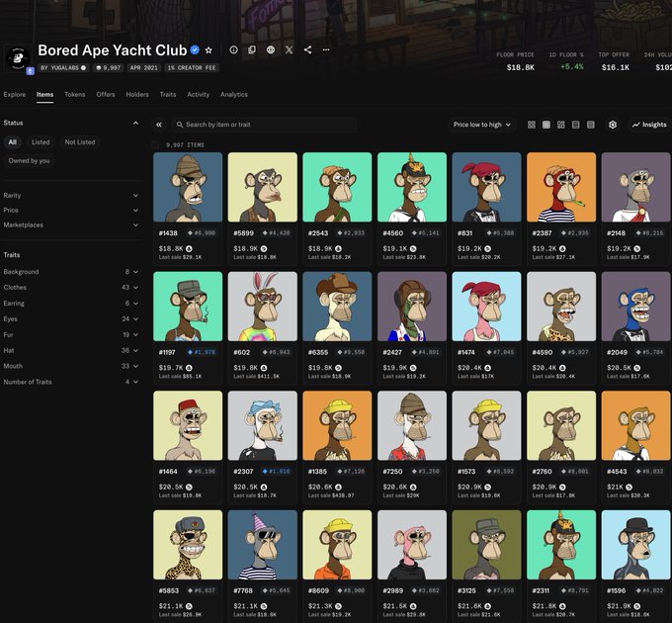Open the display settings gear icon
672x623 pixels.
tap(613, 125)
